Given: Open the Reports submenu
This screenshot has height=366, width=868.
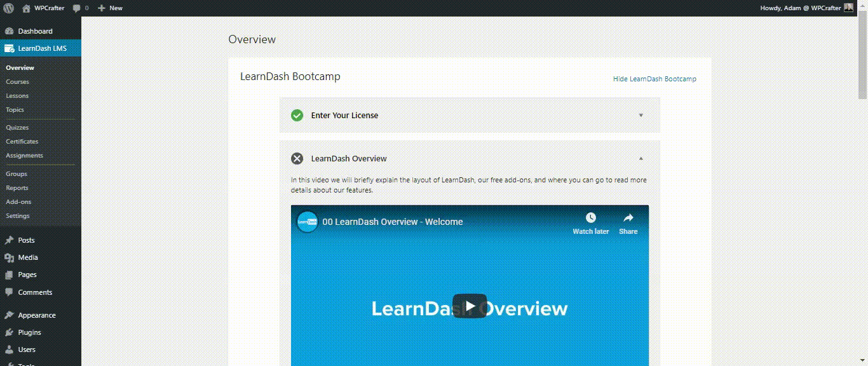Looking at the screenshot, I should (17, 188).
